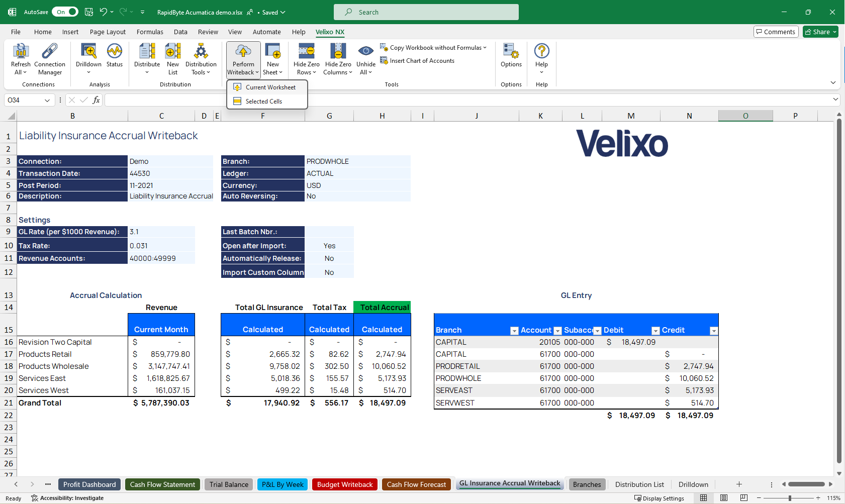The width and height of the screenshot is (845, 504).
Task: Click the Drilldown tool icon
Action: pyautogui.click(x=88, y=51)
